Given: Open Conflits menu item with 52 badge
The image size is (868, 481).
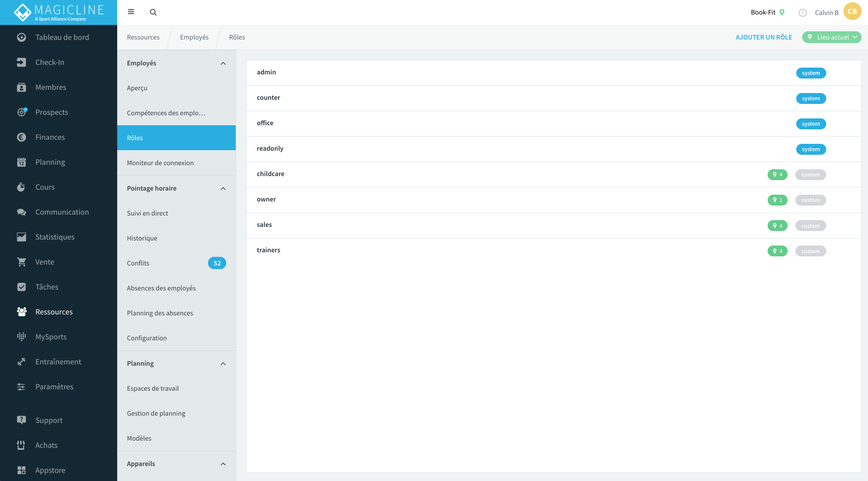Looking at the screenshot, I should point(176,263).
